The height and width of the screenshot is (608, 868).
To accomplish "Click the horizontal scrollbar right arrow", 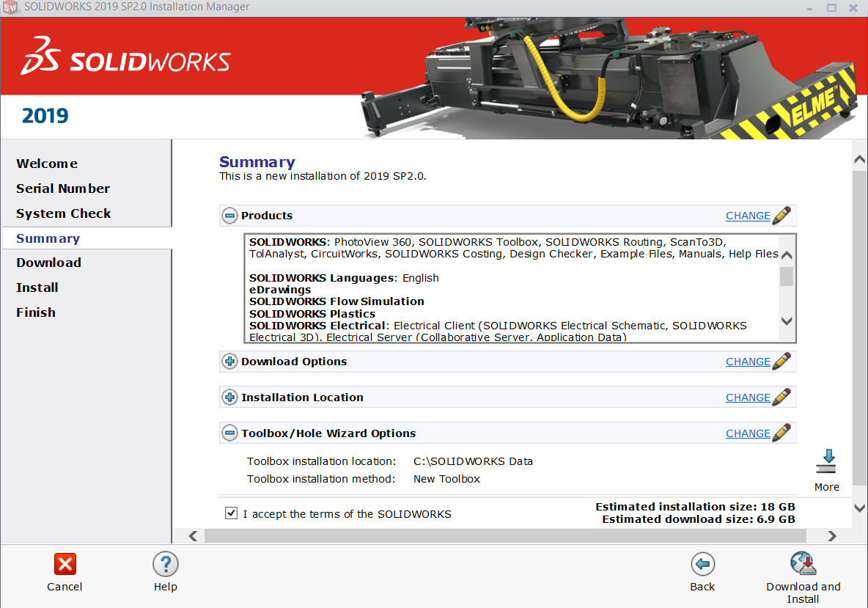I will tap(832, 536).
